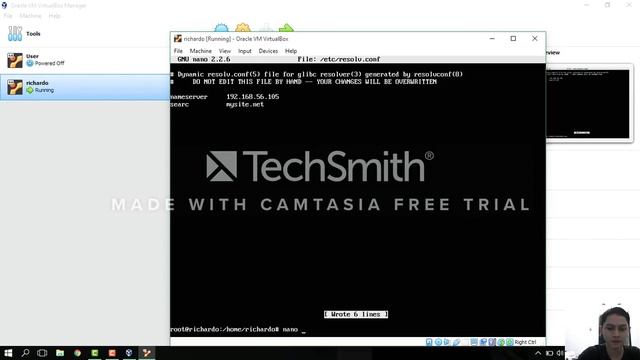Click the richardo VM operating system icon
This screenshot has width=640, height=360.
tap(15, 87)
